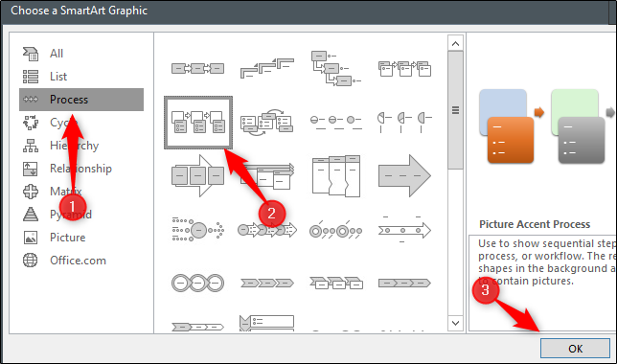Select the Process category

pos(81,100)
